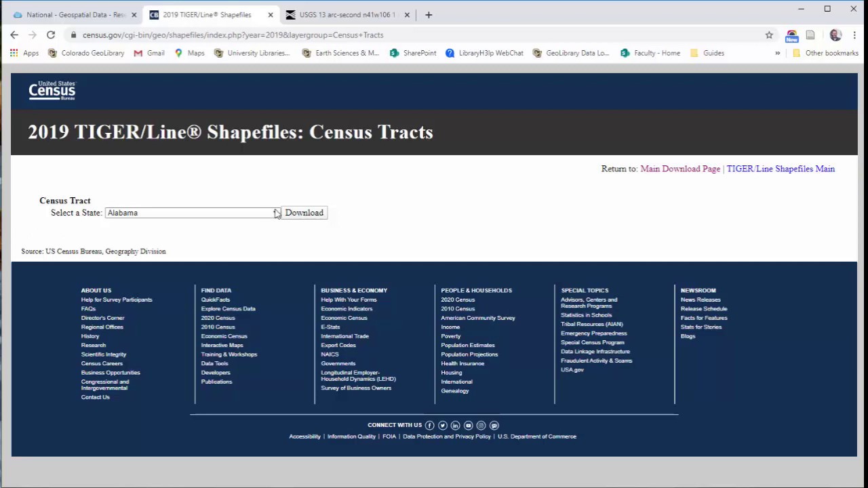Open Faculty - Home bookmark

(650, 53)
